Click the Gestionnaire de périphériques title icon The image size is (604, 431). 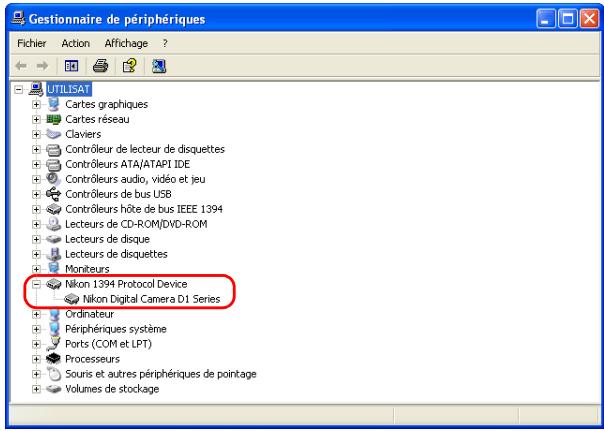[x=18, y=18]
